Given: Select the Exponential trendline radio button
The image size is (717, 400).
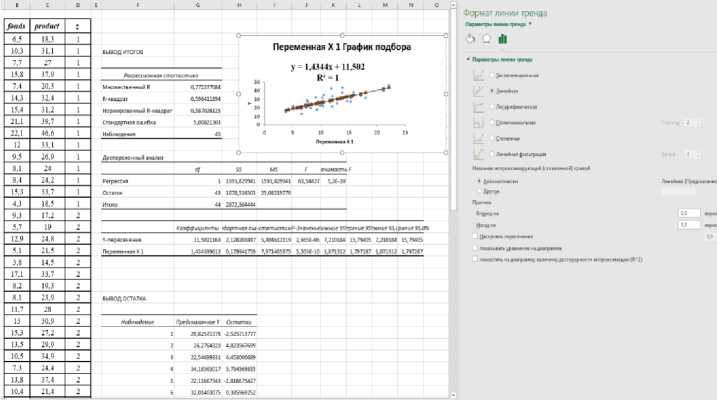Looking at the screenshot, I should [x=492, y=75].
